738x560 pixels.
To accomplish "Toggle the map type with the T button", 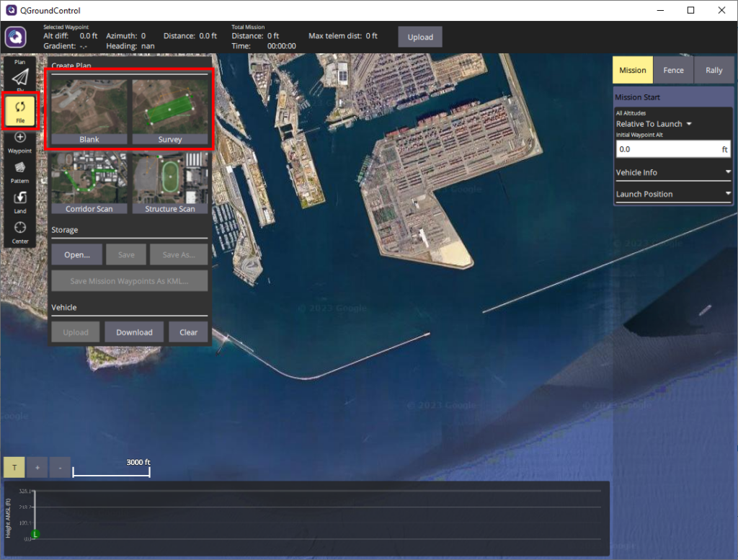I will (14, 467).
